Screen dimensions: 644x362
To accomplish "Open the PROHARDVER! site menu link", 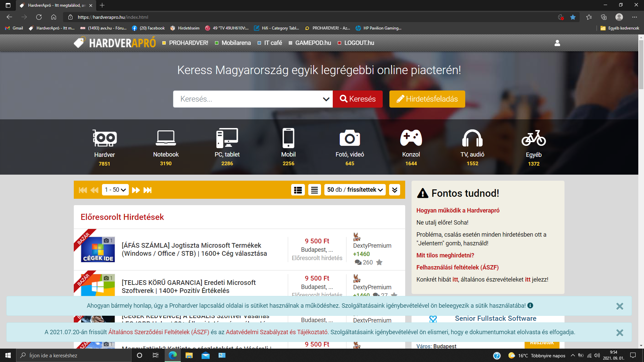I will click(188, 43).
